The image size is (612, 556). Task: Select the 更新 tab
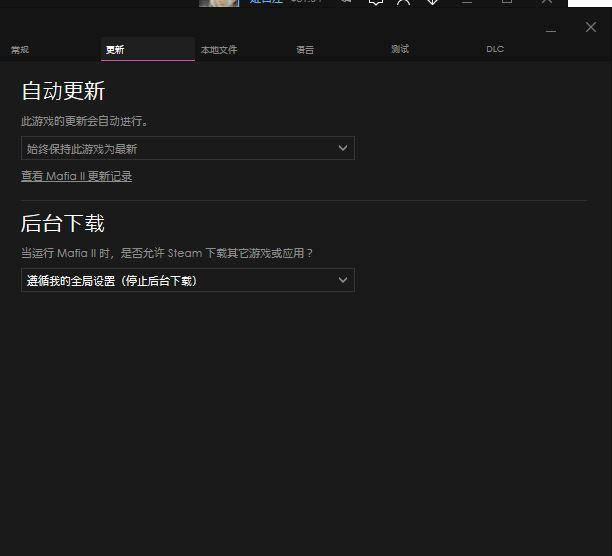click(x=148, y=50)
